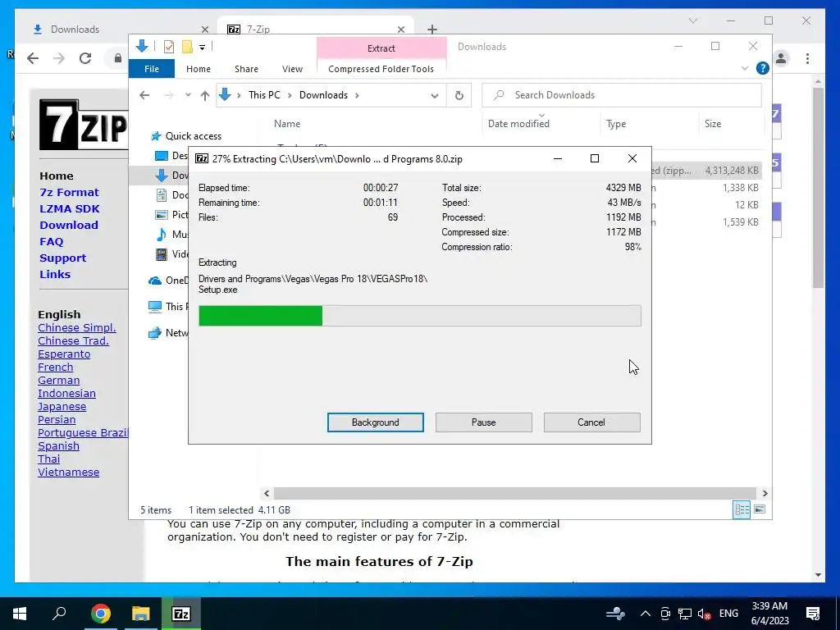The image size is (840, 630).
Task: Click Downloads in address breadcrumb
Action: pos(323,95)
